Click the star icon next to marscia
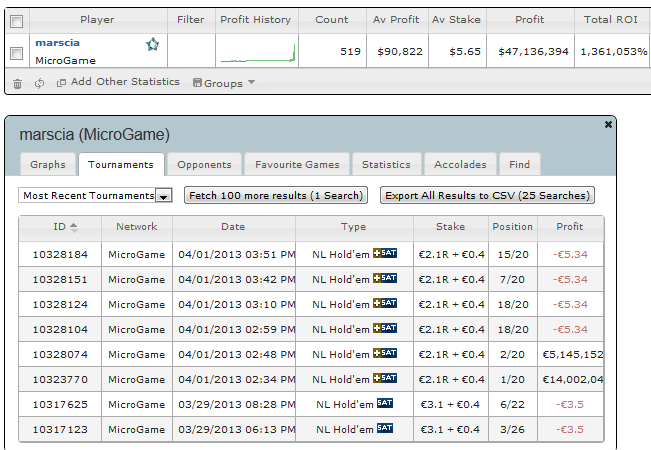 pyautogui.click(x=153, y=44)
